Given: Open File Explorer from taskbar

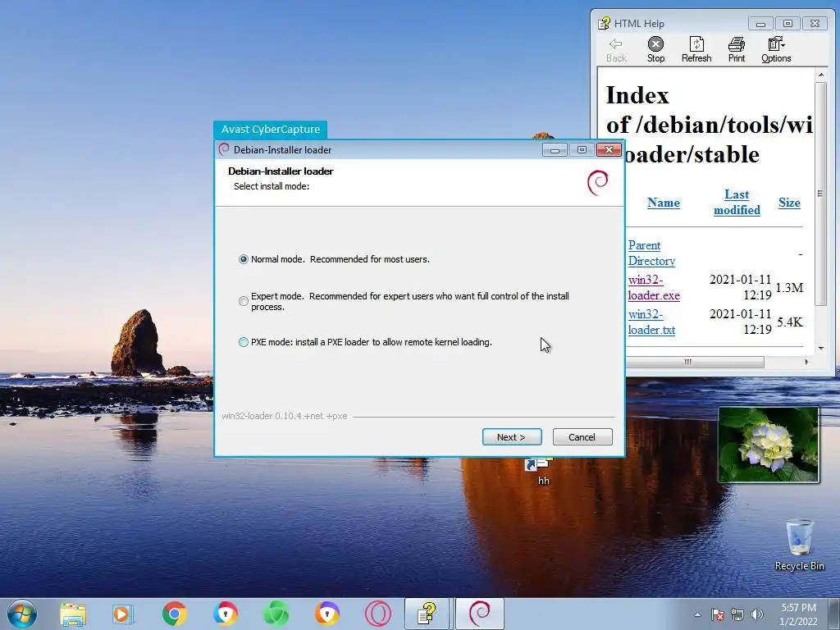Looking at the screenshot, I should 73,614.
